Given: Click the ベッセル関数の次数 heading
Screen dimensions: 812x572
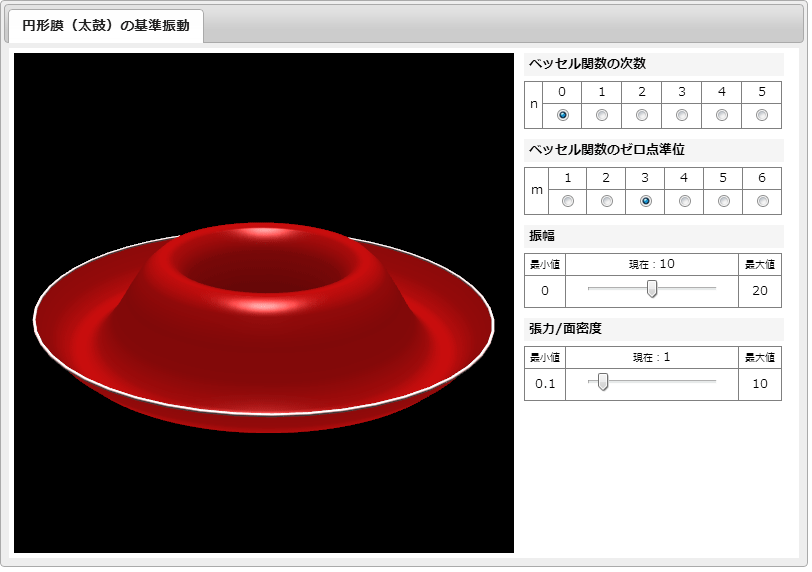Looking at the screenshot, I should click(590, 64).
